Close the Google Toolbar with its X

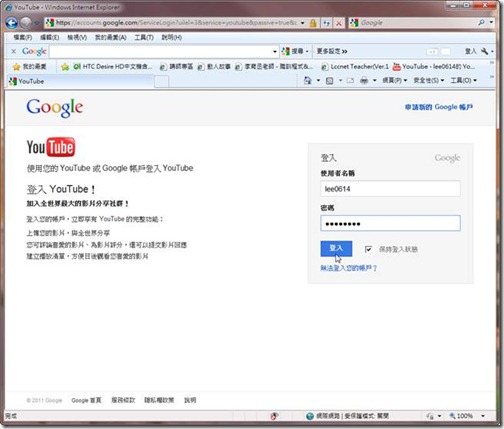point(13,51)
